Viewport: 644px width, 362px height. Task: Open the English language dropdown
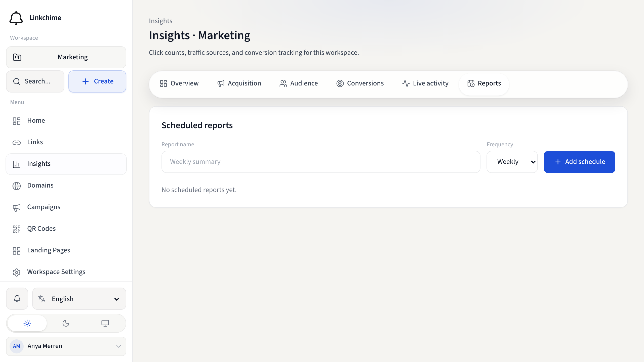(79, 299)
